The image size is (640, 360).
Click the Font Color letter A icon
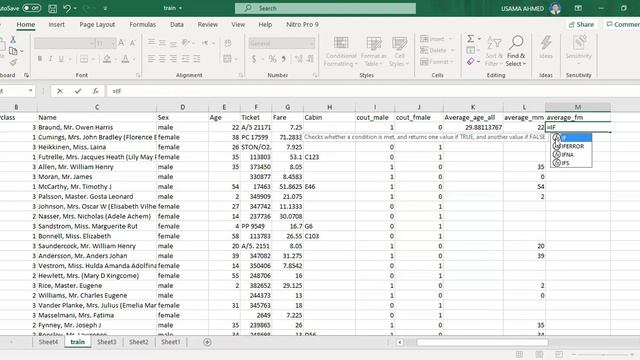[125, 59]
